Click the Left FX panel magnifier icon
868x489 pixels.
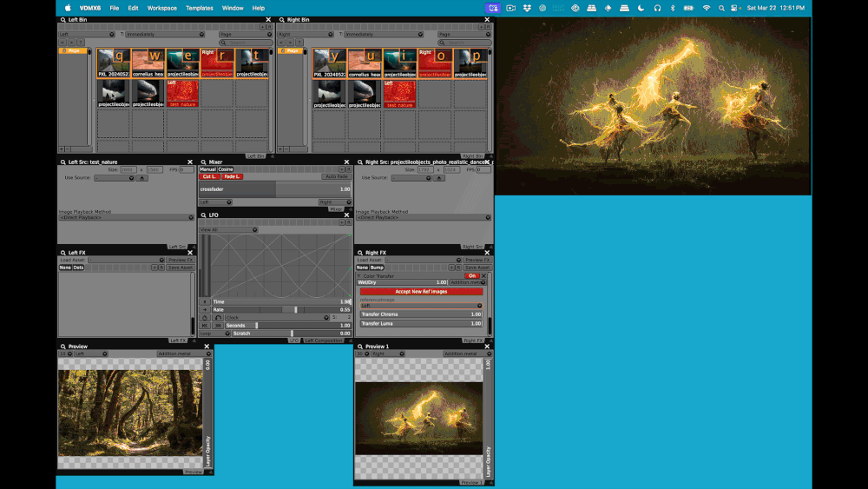63,253
